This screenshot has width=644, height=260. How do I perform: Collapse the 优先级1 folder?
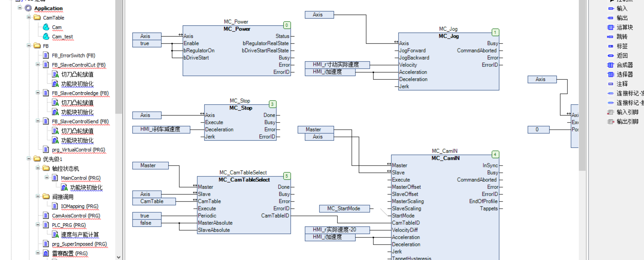tap(29, 159)
